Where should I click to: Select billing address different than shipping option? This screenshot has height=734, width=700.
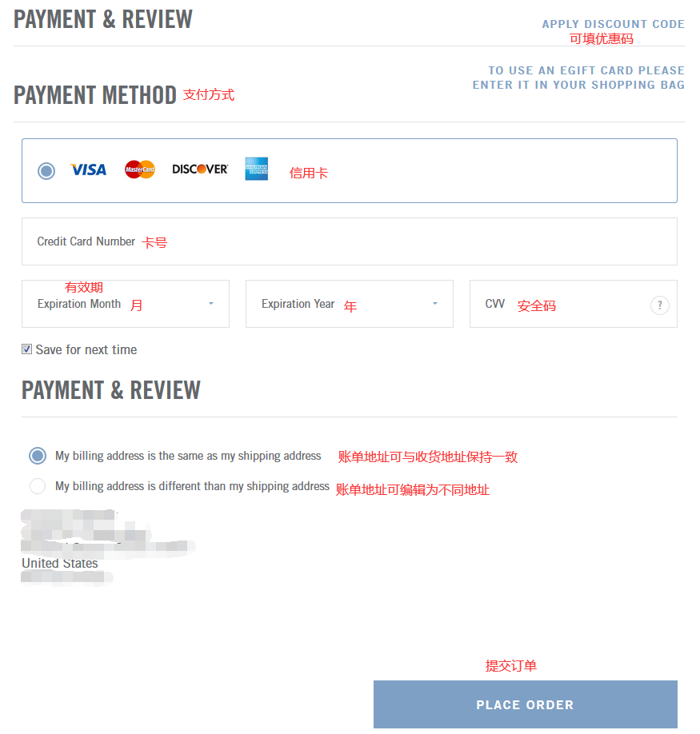(x=38, y=486)
